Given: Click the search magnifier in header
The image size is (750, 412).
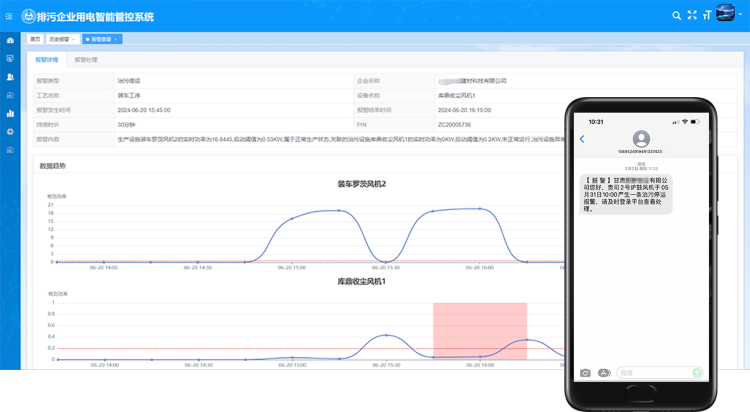Looking at the screenshot, I should click(x=677, y=16).
